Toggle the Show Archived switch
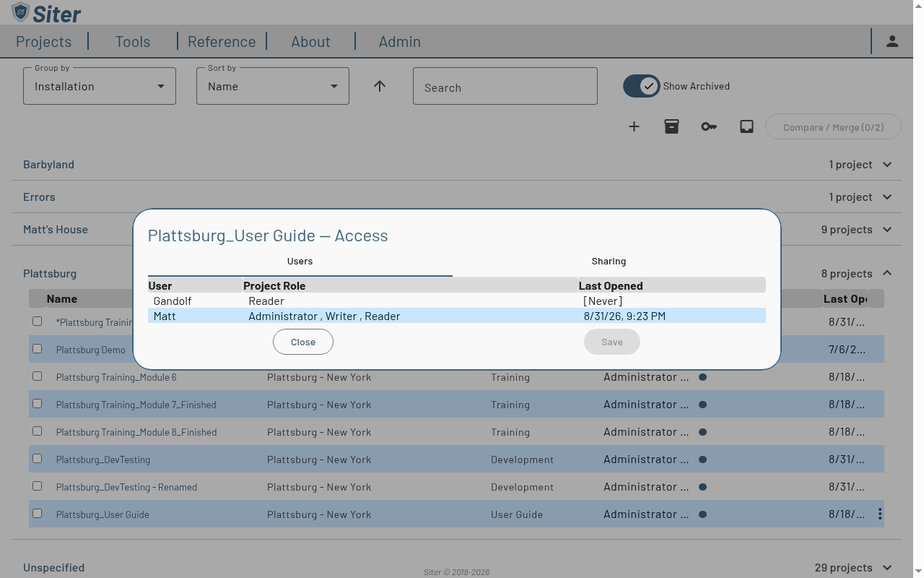 (x=641, y=86)
